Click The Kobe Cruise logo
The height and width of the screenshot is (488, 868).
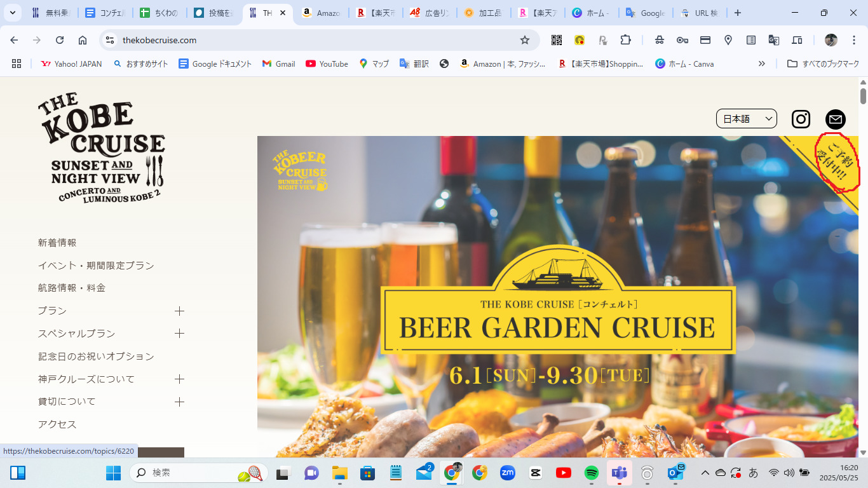(x=102, y=149)
